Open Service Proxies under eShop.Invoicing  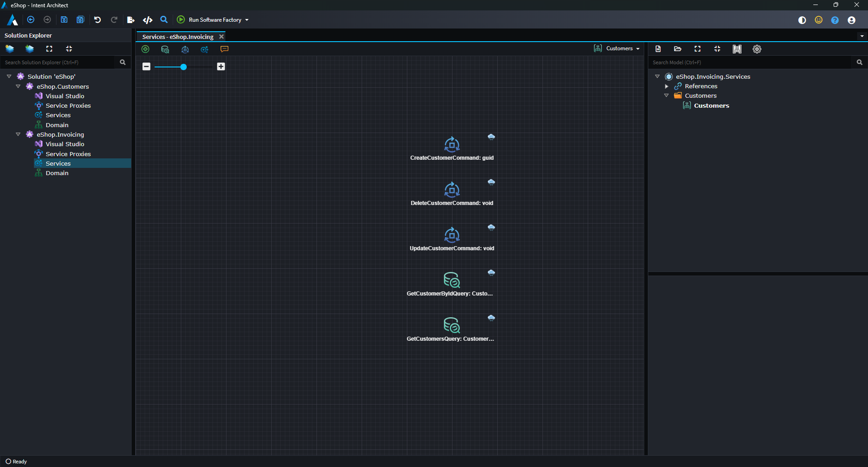click(x=68, y=154)
